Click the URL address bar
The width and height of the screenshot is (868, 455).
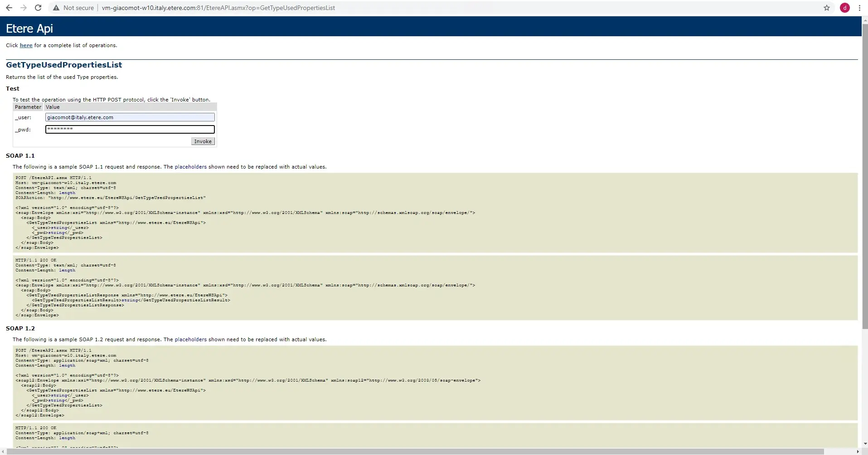point(408,8)
